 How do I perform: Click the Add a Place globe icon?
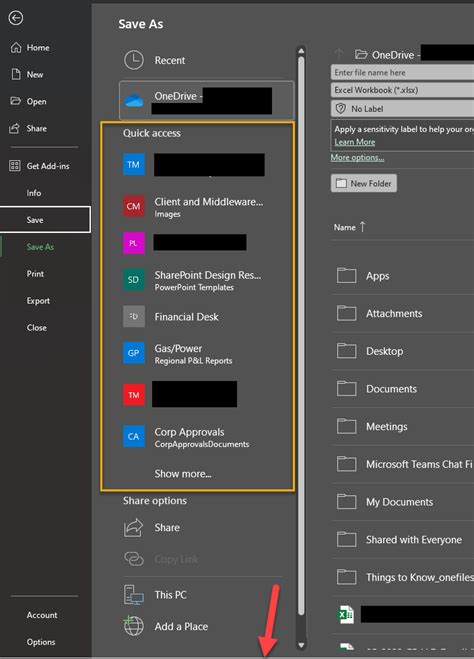pos(134,626)
